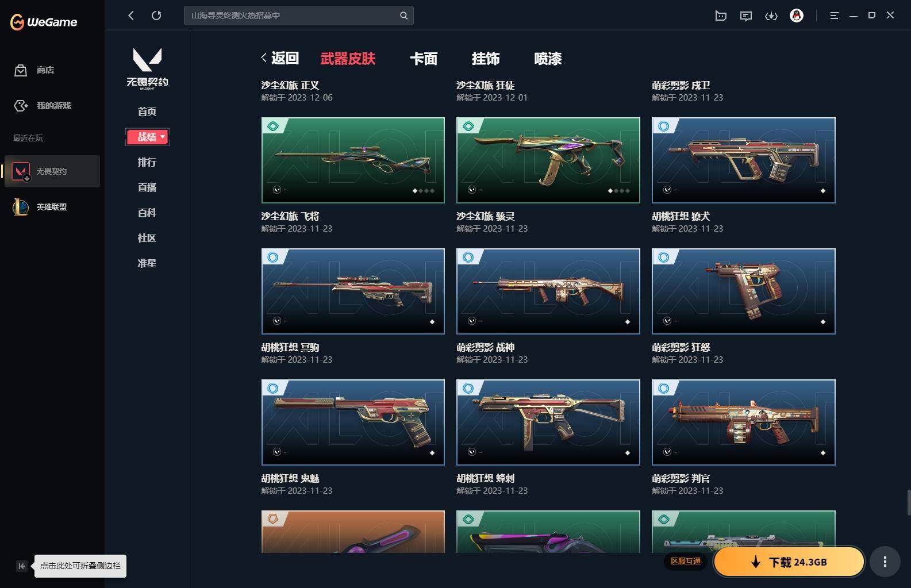Switch to the 武器皮肤 tab
Screen dimensions: 911x588
[348, 59]
